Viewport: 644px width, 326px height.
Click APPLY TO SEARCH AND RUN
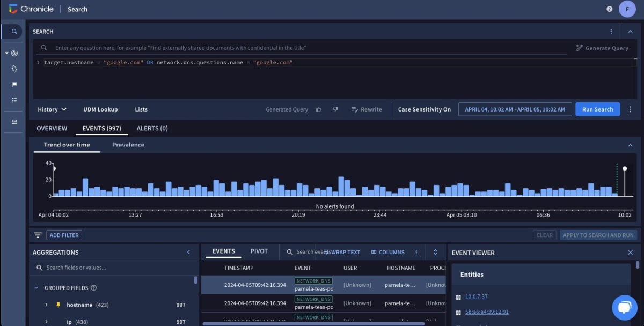tap(598, 235)
